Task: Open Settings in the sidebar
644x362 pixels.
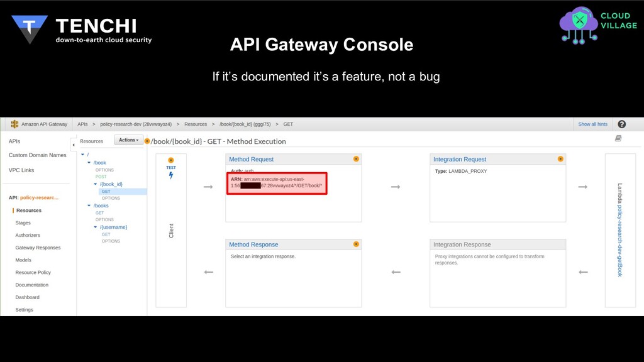Action: point(25,310)
